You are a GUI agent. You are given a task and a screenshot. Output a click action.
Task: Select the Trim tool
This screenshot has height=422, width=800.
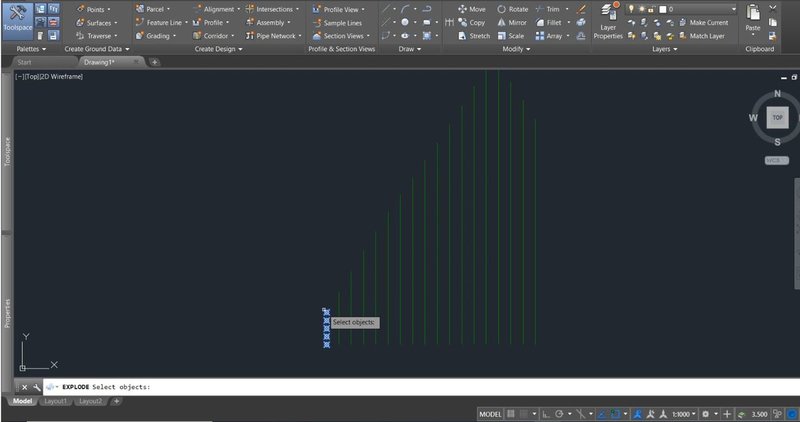pos(548,9)
